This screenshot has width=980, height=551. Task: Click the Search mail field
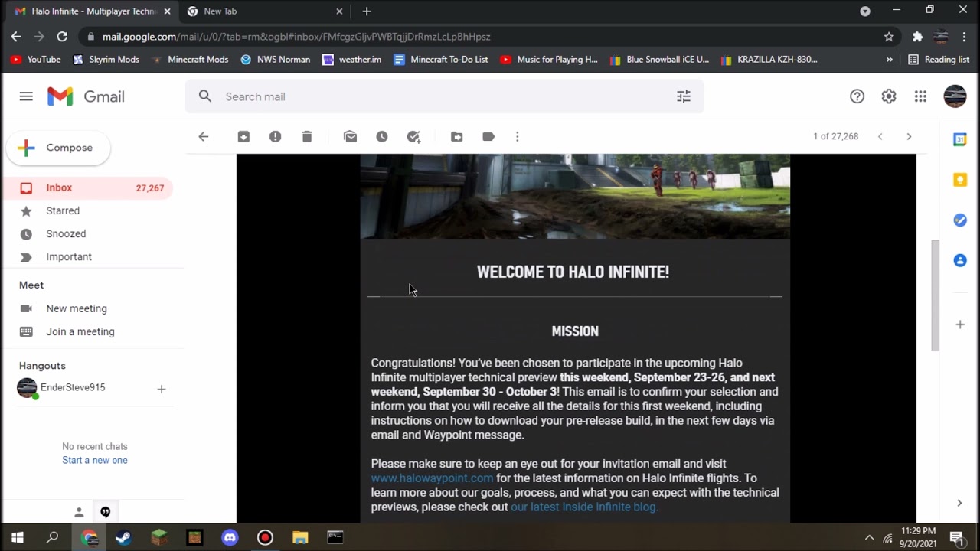pyautogui.click(x=444, y=96)
